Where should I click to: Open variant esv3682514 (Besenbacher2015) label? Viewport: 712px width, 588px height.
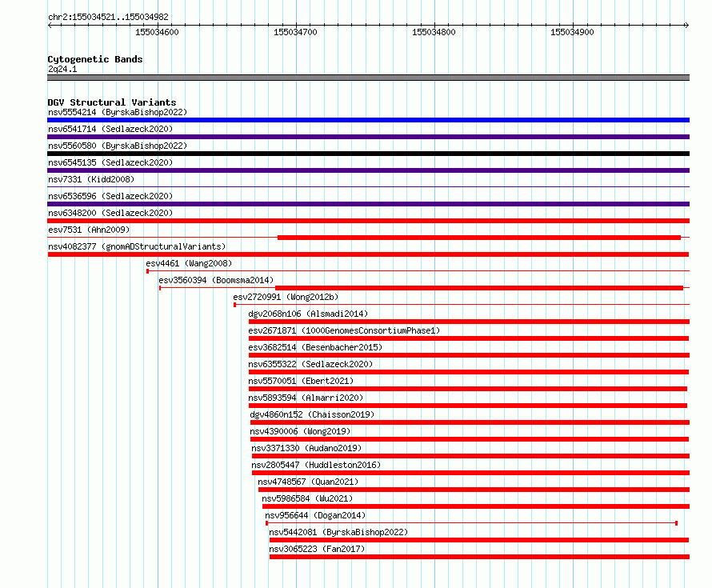tap(315, 347)
